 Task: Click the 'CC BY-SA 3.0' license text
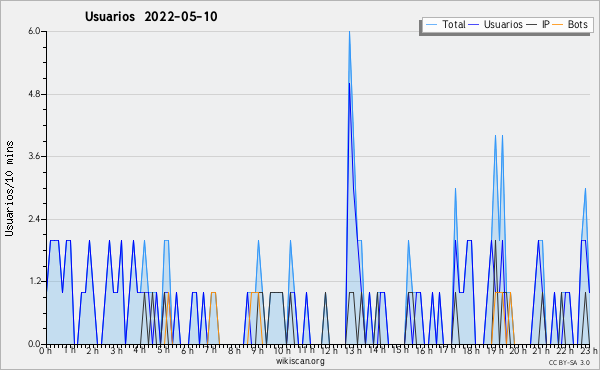pos(569,362)
